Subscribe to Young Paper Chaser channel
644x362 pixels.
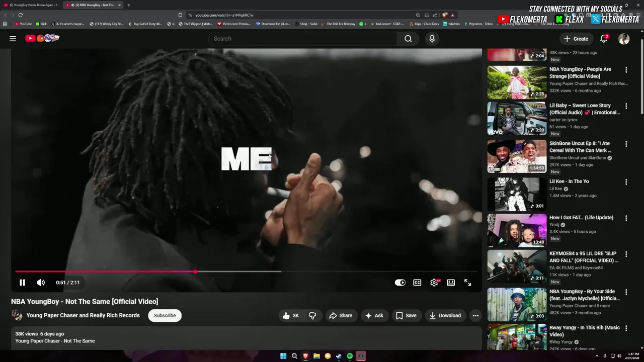[x=165, y=316]
